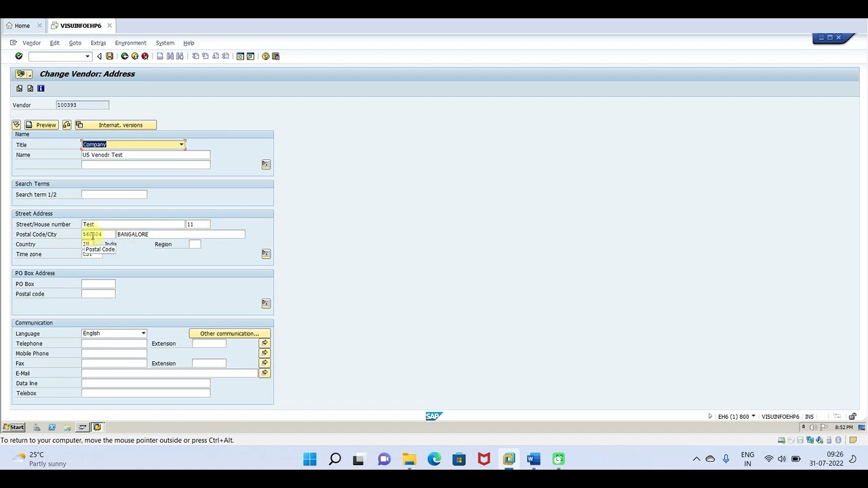868x488 pixels.
Task: Click the Telephone more-numbers arrow icon
Action: point(264,344)
